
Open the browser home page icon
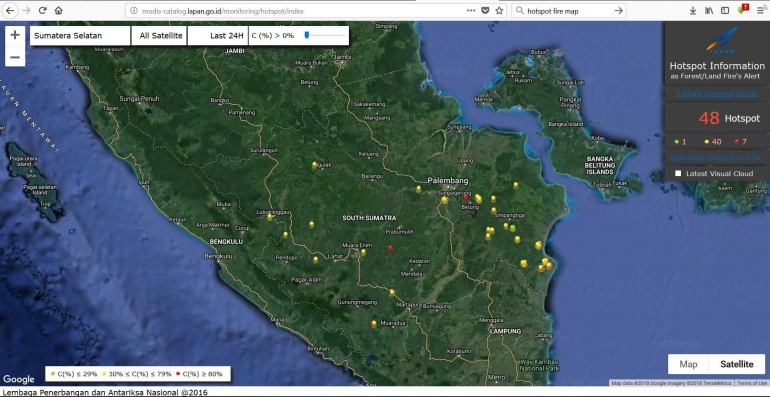pyautogui.click(x=58, y=10)
